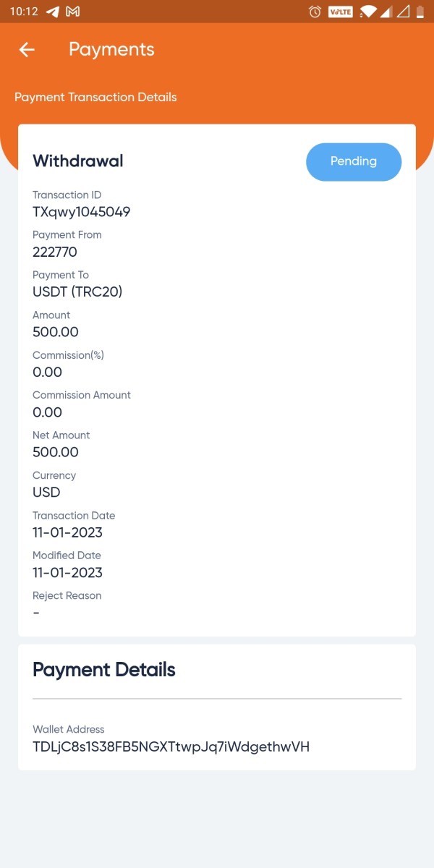Tap the alarm clock status icon

coord(315,12)
